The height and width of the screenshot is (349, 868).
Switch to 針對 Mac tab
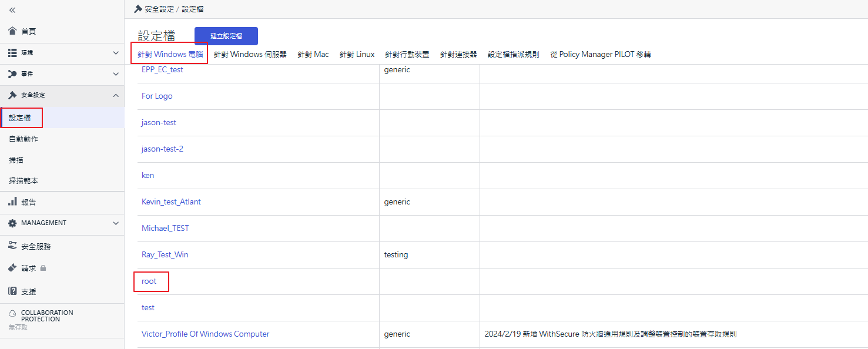313,54
